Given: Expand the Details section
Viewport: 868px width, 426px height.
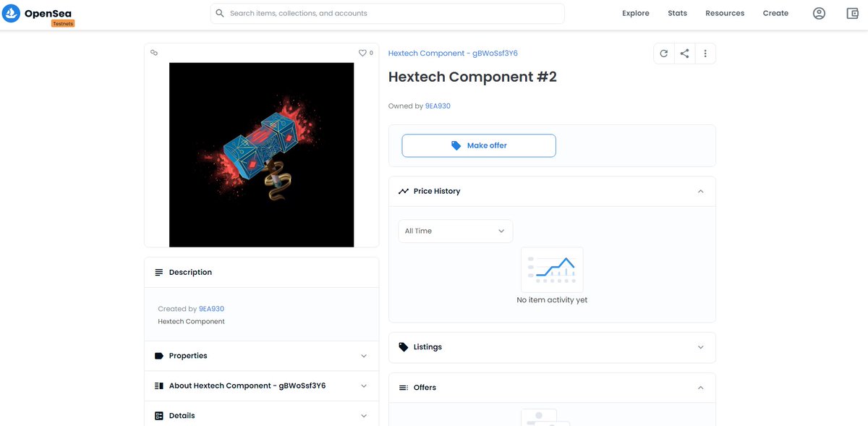Looking at the screenshot, I should pos(364,415).
